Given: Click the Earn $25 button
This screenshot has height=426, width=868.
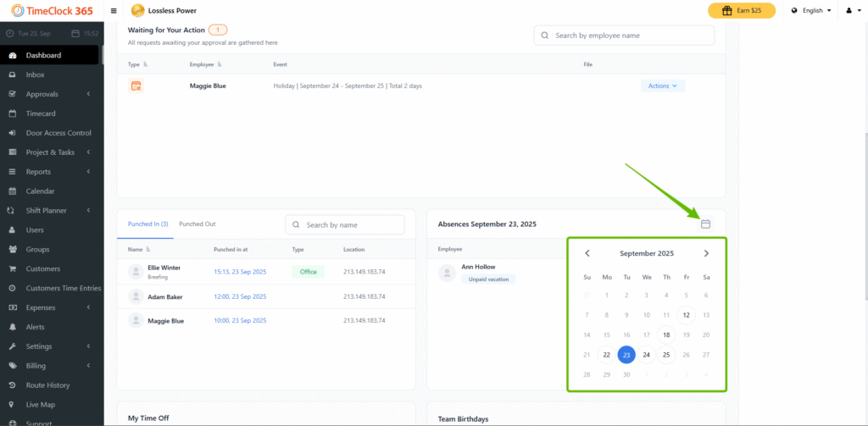Looking at the screenshot, I should (x=741, y=11).
